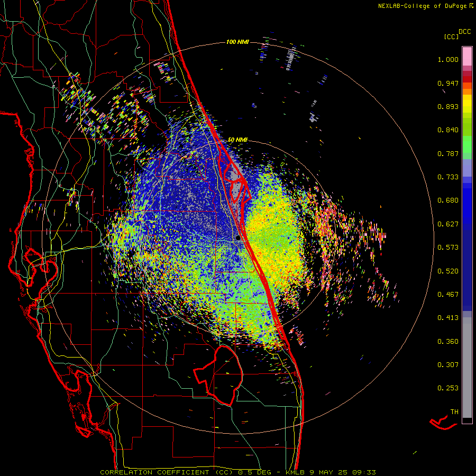476x476 pixels.
Task: Click the 09:33 timestamp in the caption
Action: coord(364,472)
